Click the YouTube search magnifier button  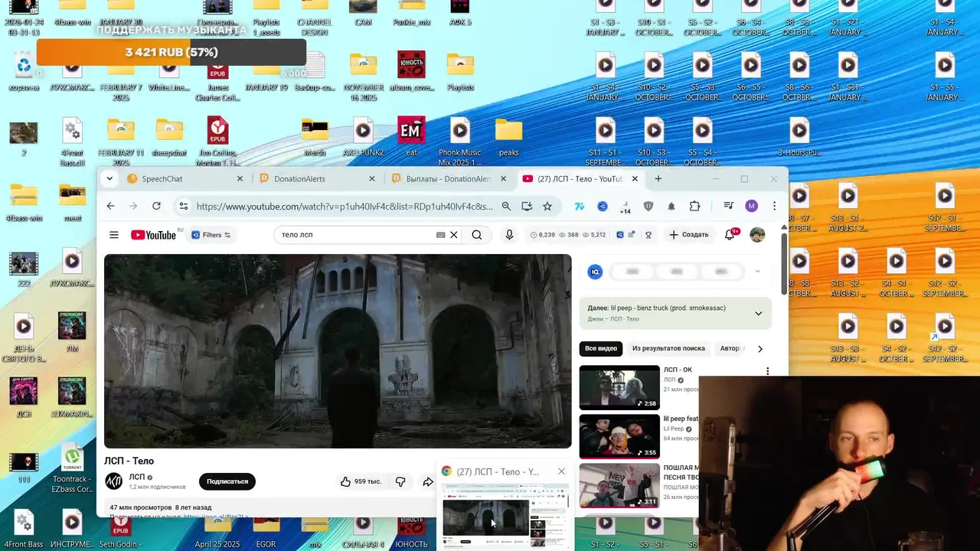click(x=477, y=235)
